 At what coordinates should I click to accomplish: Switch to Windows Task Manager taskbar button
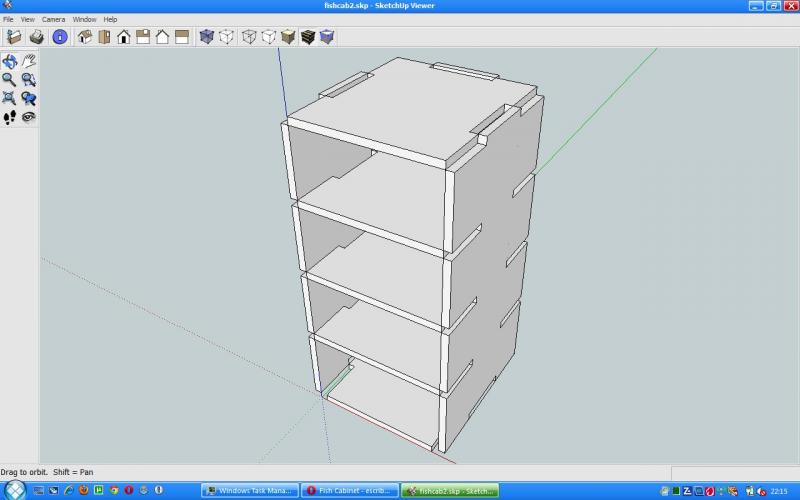pos(249,491)
